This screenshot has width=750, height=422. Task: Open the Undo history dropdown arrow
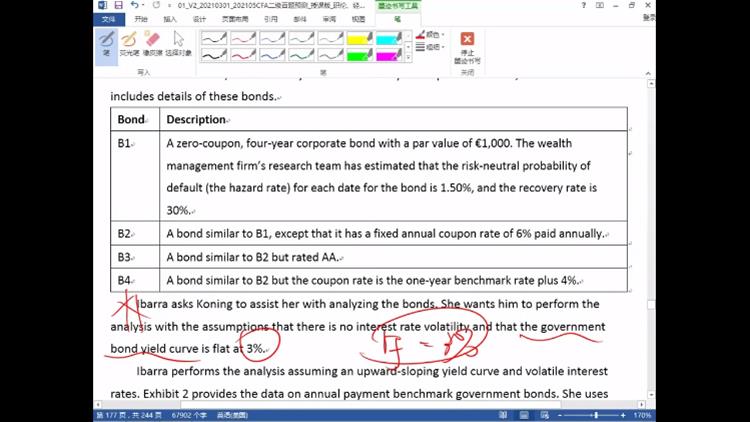tap(143, 5)
